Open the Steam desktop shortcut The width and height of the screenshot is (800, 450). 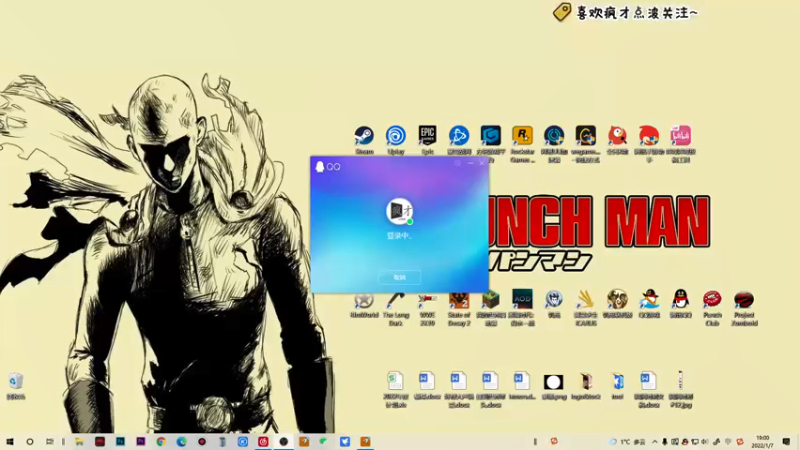pyautogui.click(x=364, y=136)
